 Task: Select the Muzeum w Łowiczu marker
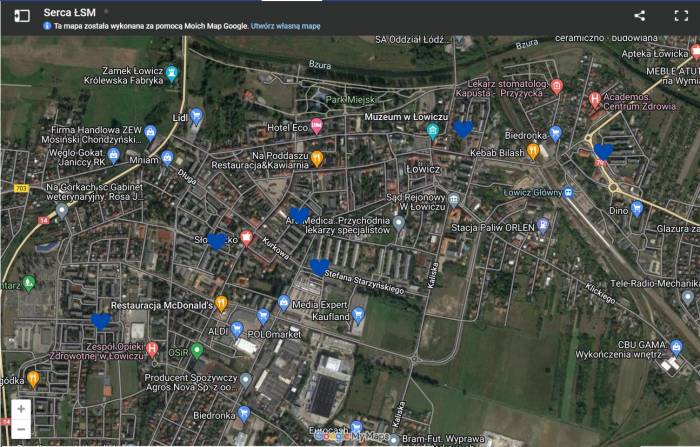(432, 131)
